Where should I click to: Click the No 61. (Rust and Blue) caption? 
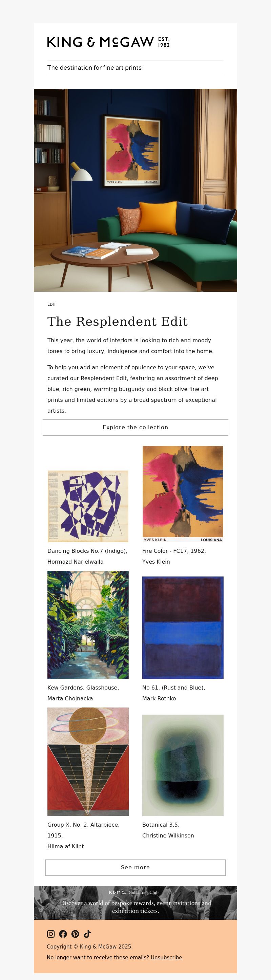click(x=173, y=688)
